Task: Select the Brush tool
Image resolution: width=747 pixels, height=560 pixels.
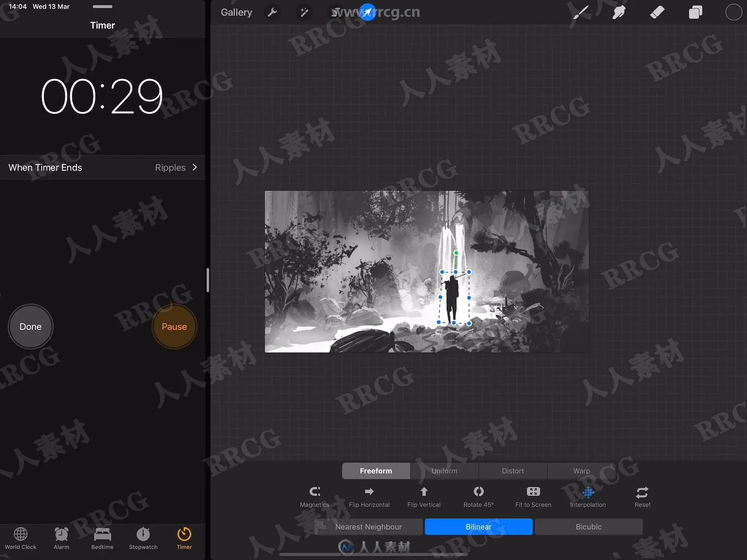Action: (x=580, y=12)
